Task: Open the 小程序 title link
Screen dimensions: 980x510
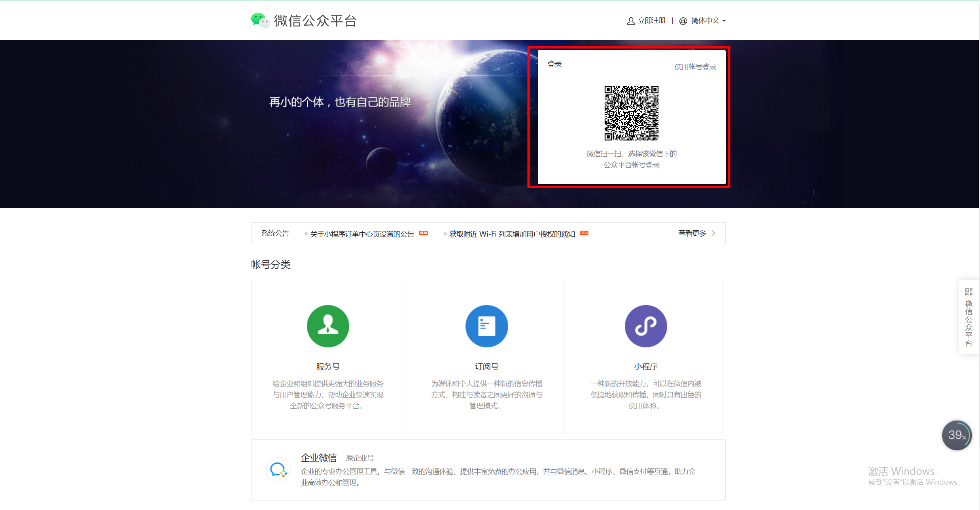Action: (x=646, y=366)
